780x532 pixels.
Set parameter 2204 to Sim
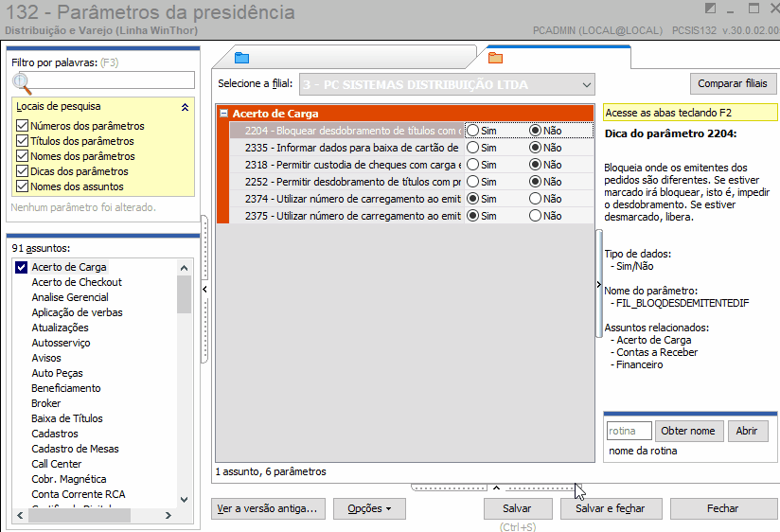click(x=472, y=131)
